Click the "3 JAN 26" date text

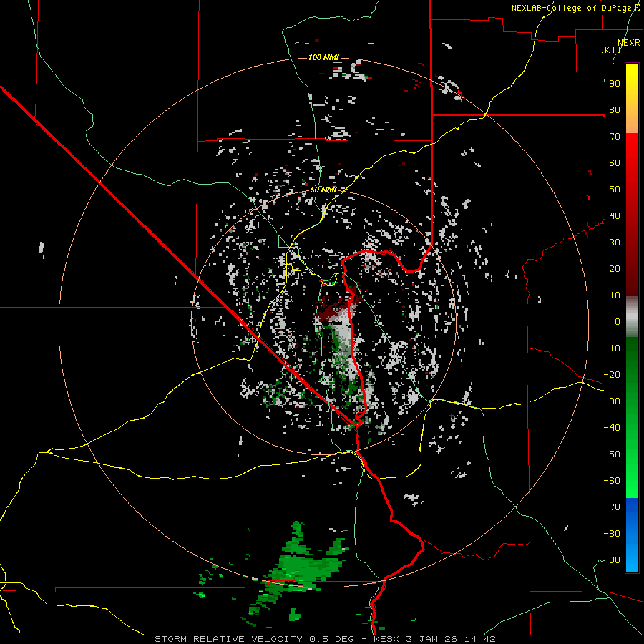click(x=432, y=639)
